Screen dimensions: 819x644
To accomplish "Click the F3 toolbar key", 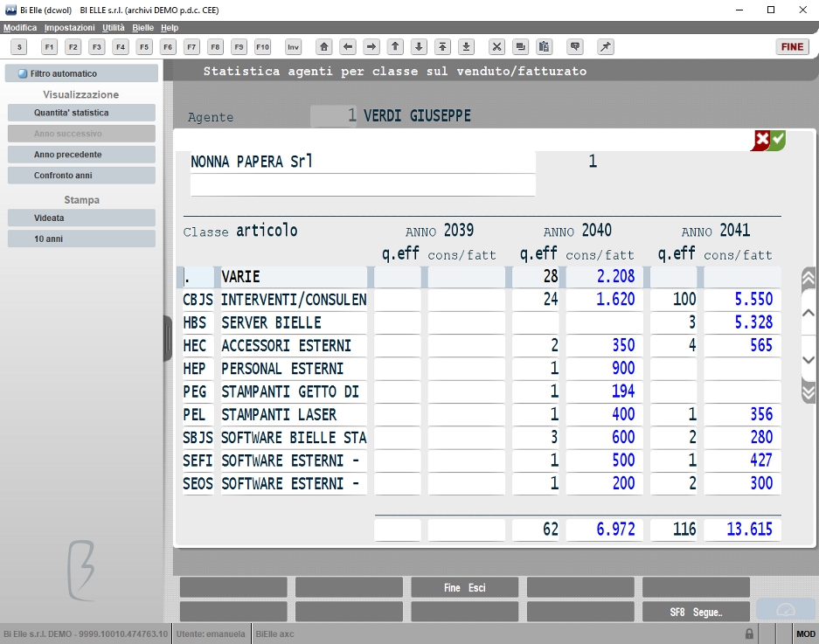I will click(x=97, y=47).
